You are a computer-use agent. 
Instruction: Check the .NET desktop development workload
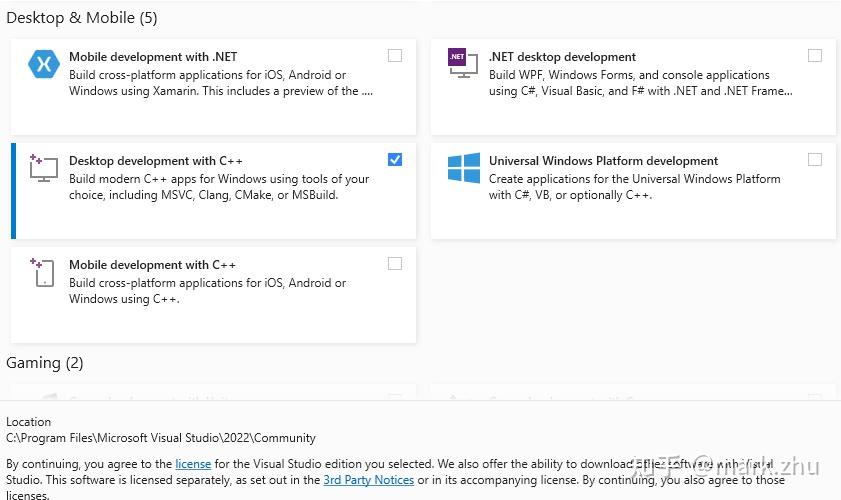click(x=815, y=56)
